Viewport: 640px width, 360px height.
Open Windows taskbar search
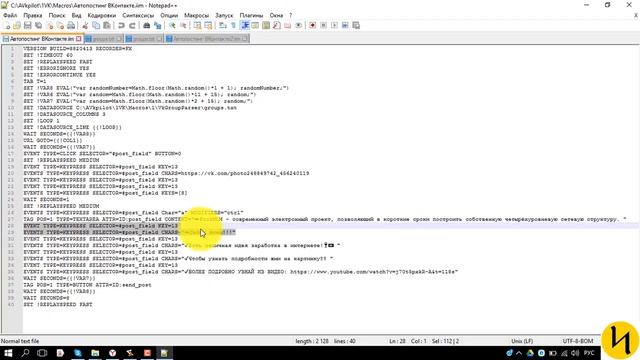pyautogui.click(x=25, y=353)
